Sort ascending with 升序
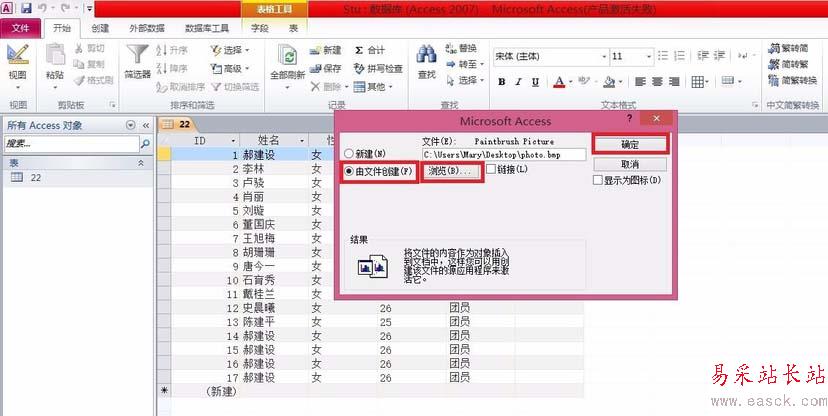This screenshot has width=828, height=416. pyautogui.click(x=173, y=50)
